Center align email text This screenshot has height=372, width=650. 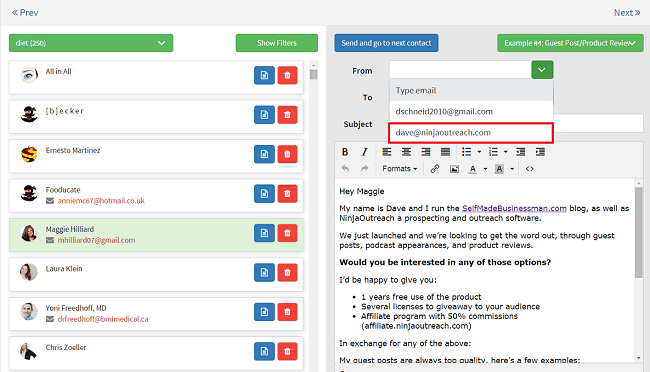coord(406,152)
